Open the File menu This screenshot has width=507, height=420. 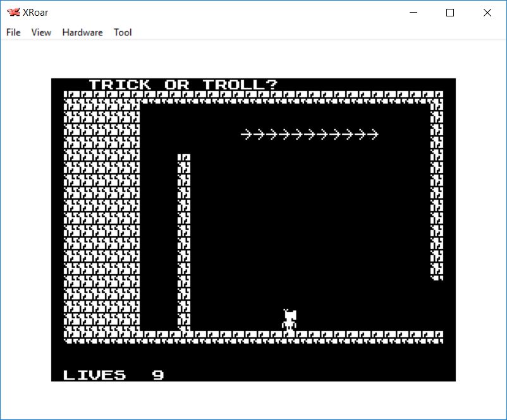click(x=13, y=32)
